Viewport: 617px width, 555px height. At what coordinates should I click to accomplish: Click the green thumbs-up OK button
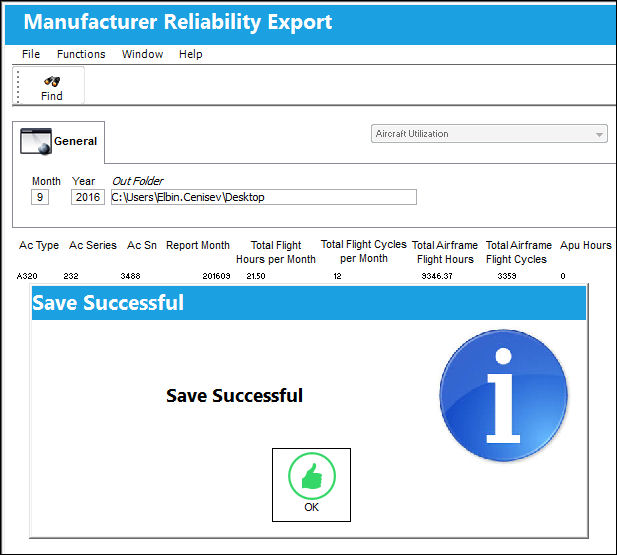coord(311,485)
